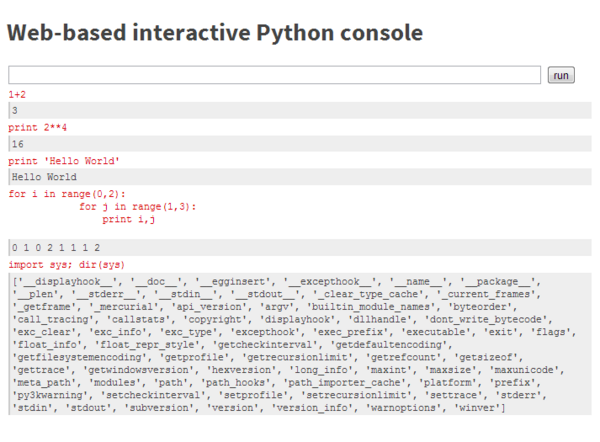Click 'setcheckinterval' in the output

pos(153,395)
